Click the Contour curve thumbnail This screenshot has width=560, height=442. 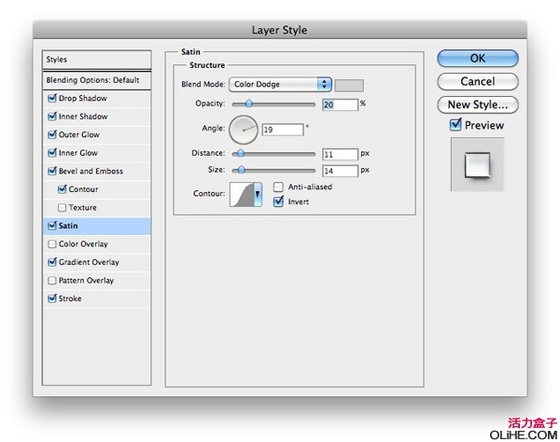(241, 194)
